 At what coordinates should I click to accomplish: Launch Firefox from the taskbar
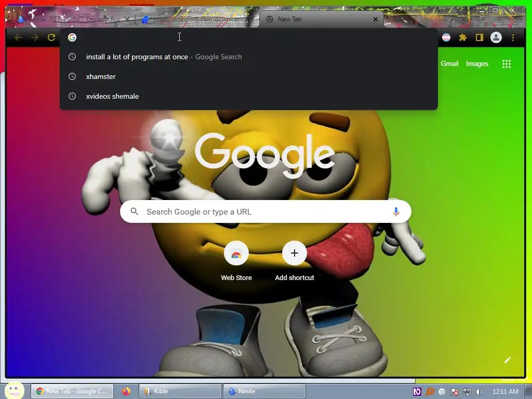127,391
